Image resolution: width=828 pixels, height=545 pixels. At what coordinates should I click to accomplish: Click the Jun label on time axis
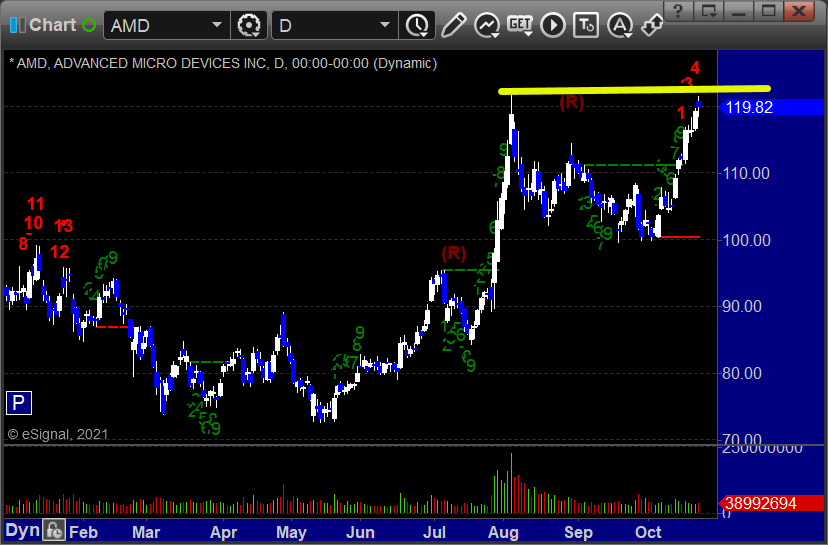click(360, 532)
